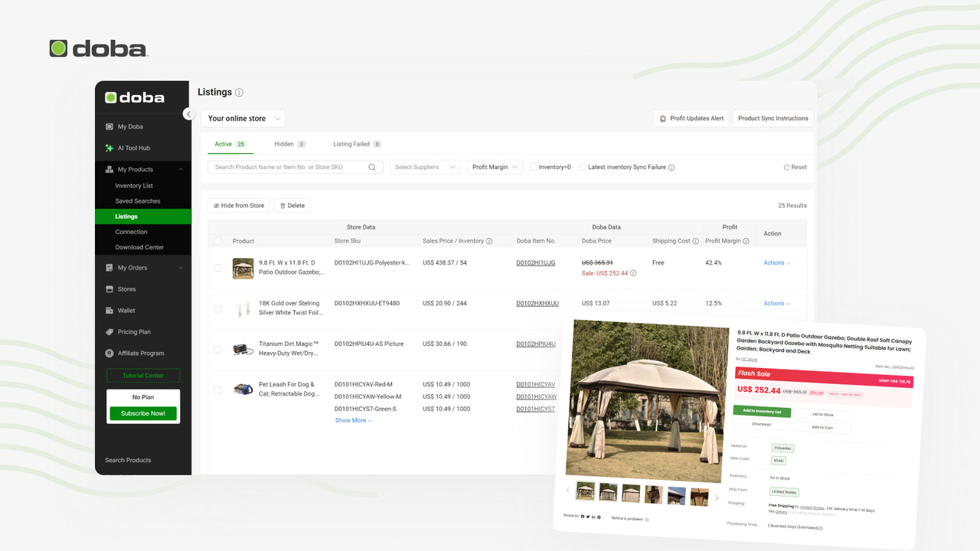Image resolution: width=980 pixels, height=551 pixels.
Task: Open Doba item link D0102HI1UJG
Action: [536, 262]
